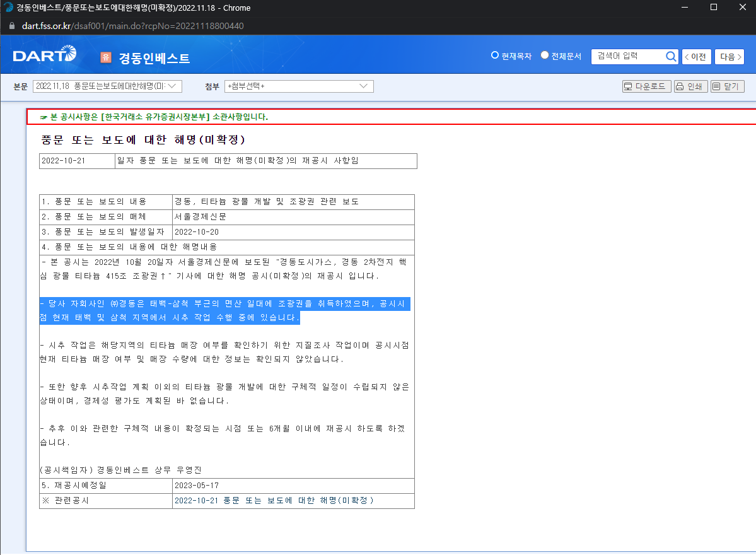
Task: Close the viewer with 닫기
Action: click(727, 86)
